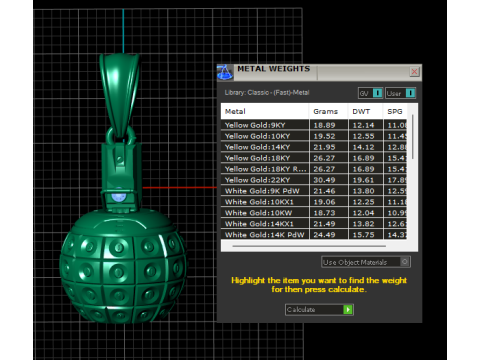Click the 15.75 DWT value
The image size is (480, 360).
pos(363,235)
